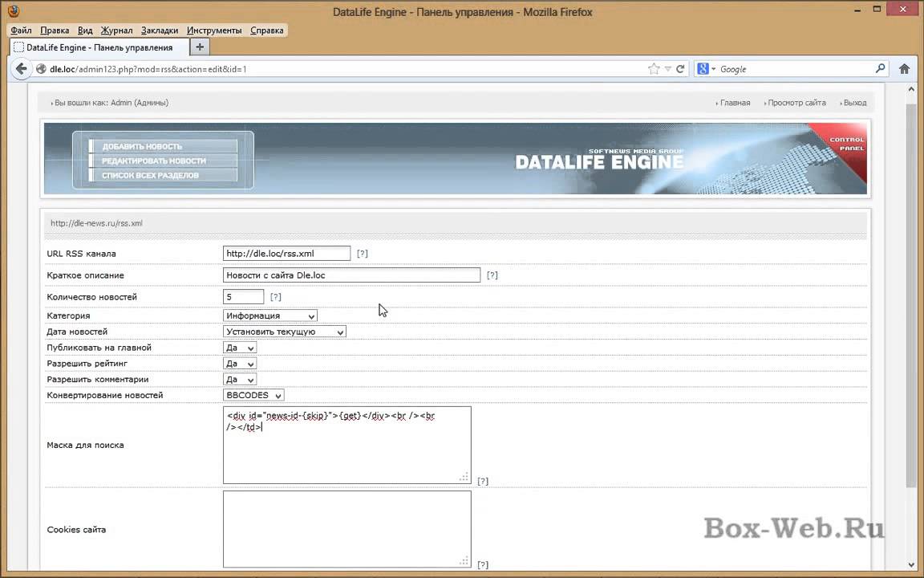This screenshot has height=578, width=924.
Task: Click the http://dle-news.ru/rss.xml header text
Action: (96, 223)
